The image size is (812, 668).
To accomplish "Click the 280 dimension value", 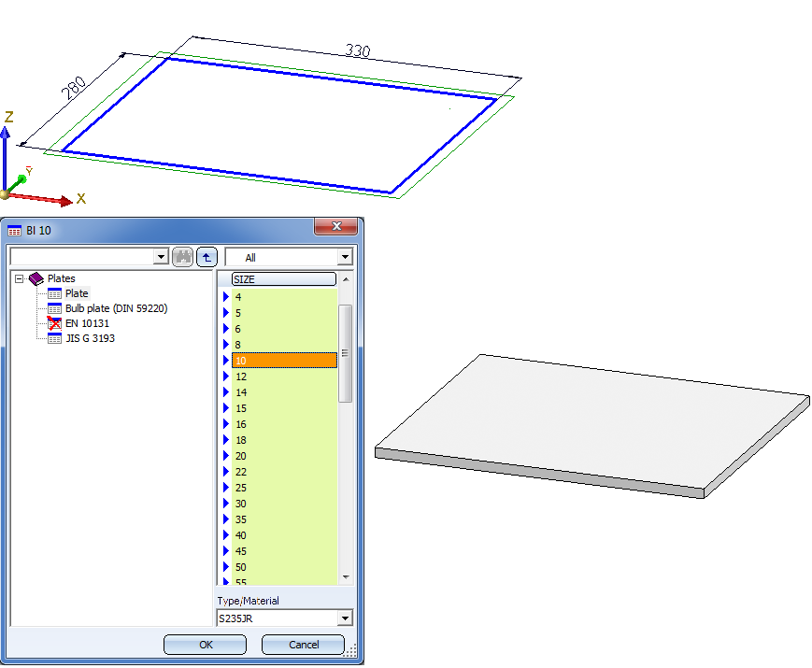I will 74,88.
